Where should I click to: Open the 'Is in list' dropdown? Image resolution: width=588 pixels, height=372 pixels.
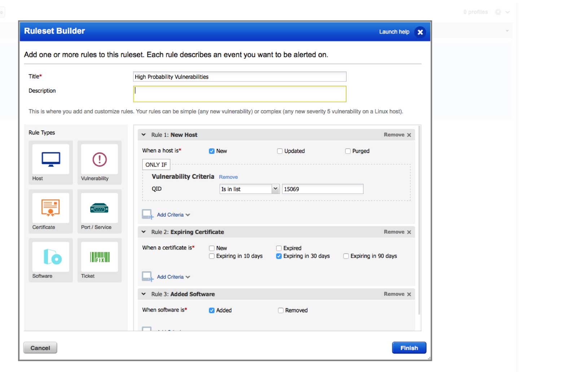tap(275, 189)
